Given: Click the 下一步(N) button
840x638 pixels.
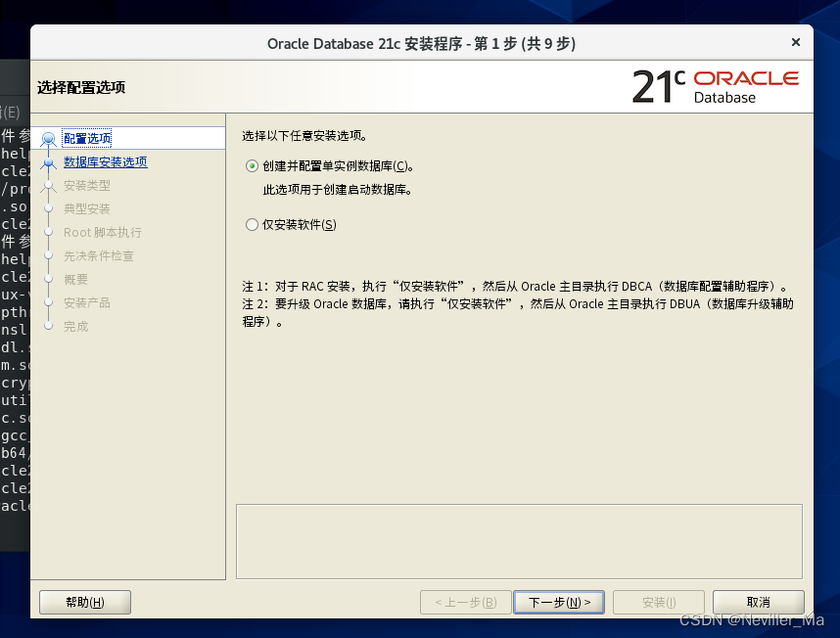Looking at the screenshot, I should (x=559, y=602).
